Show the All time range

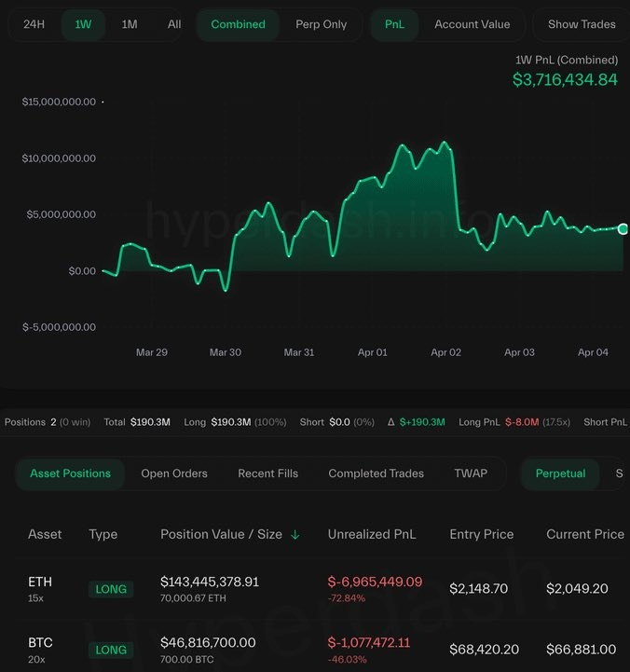tap(174, 24)
